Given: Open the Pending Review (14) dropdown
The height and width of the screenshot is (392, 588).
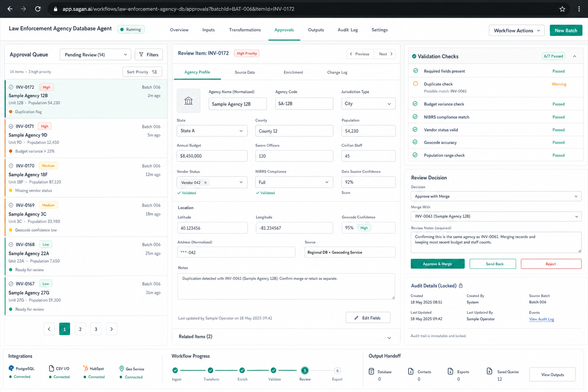Looking at the screenshot, I should coord(95,55).
